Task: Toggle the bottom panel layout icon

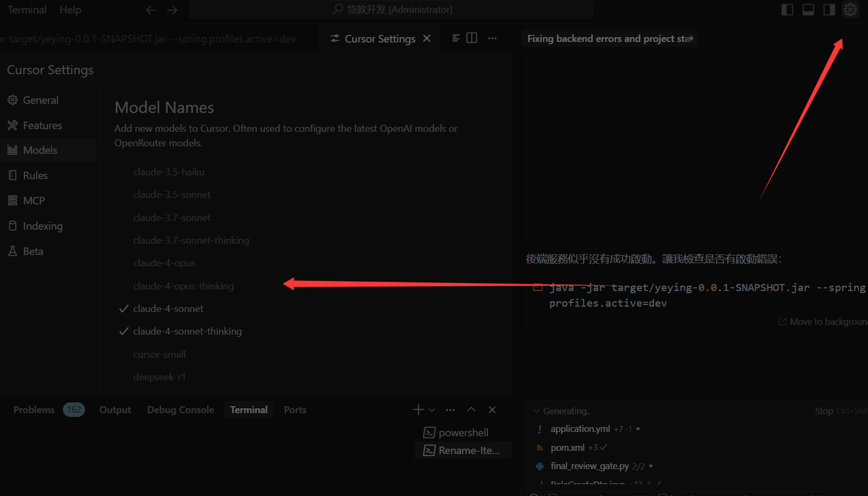Action: [x=808, y=10]
